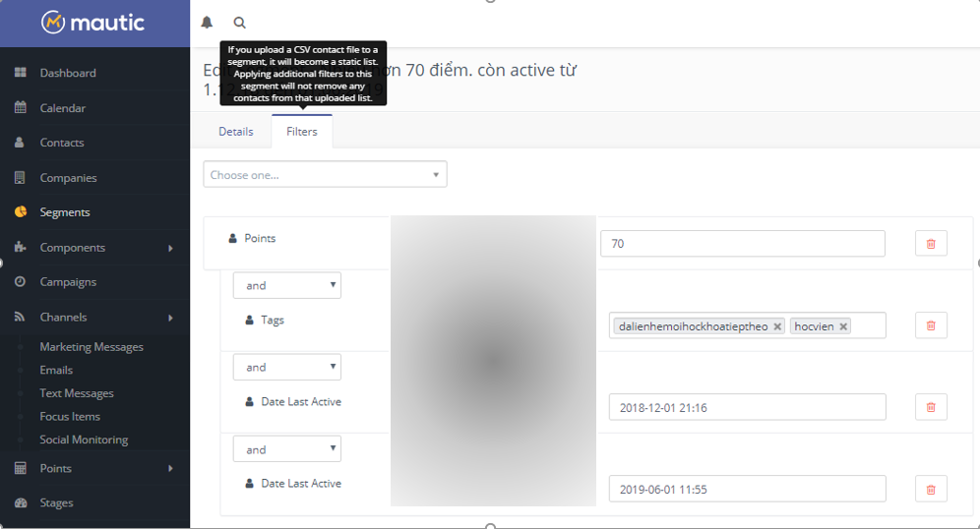
Task: Open the search magnifier icon
Action: [239, 23]
